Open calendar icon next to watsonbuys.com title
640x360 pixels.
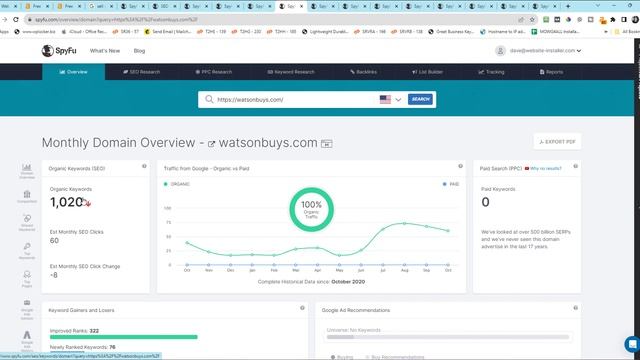[x=327, y=144]
